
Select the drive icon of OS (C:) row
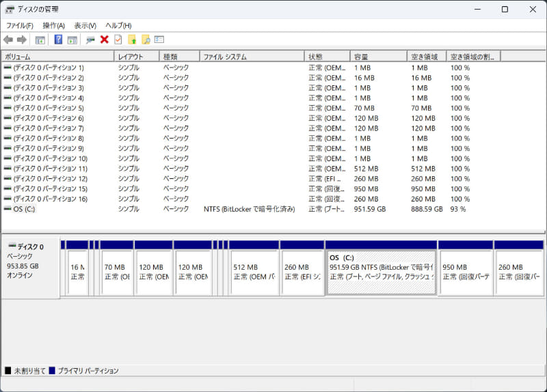click(8, 209)
